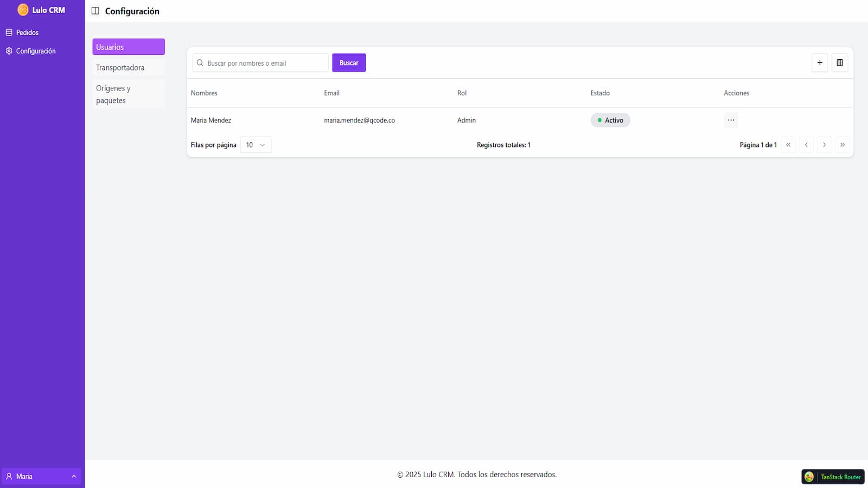The width and height of the screenshot is (868, 488).
Task: Open the rows per page dropdown
Action: [x=255, y=145]
